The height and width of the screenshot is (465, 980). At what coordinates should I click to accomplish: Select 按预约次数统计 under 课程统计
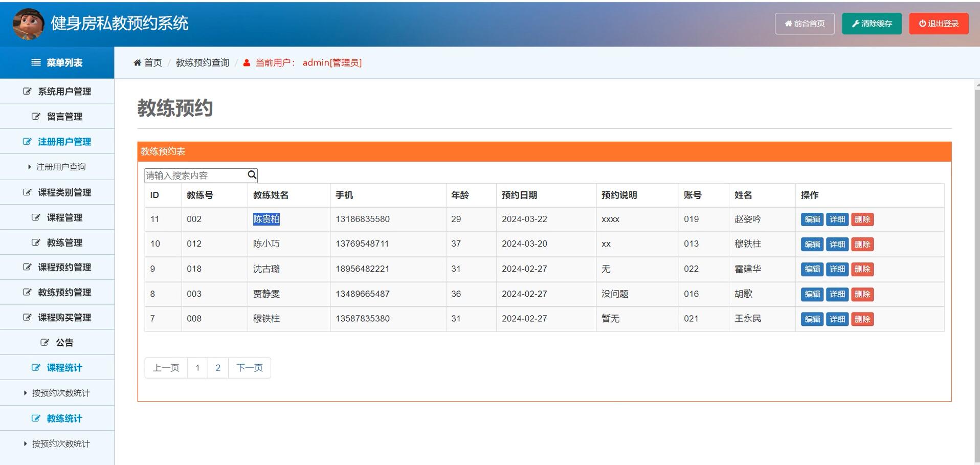(x=57, y=393)
